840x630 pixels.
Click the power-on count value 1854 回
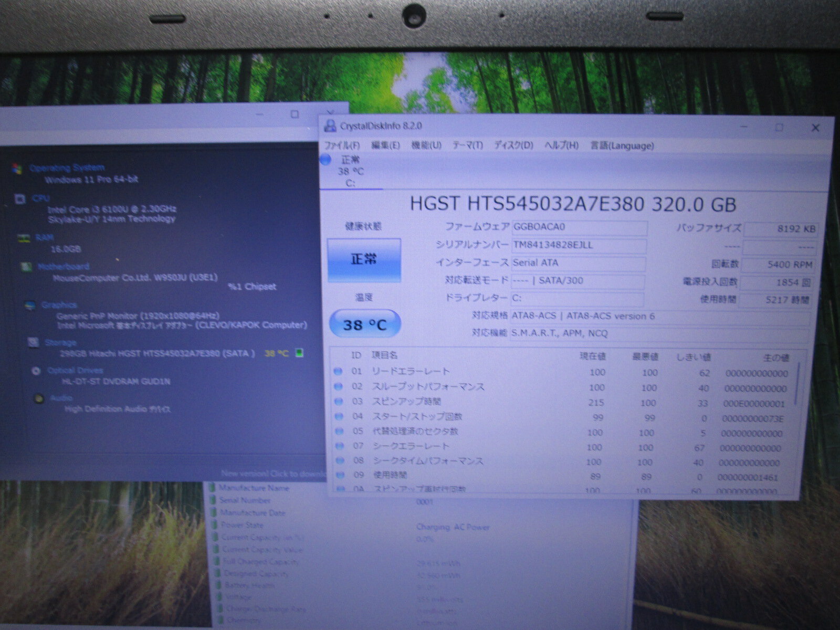click(776, 282)
